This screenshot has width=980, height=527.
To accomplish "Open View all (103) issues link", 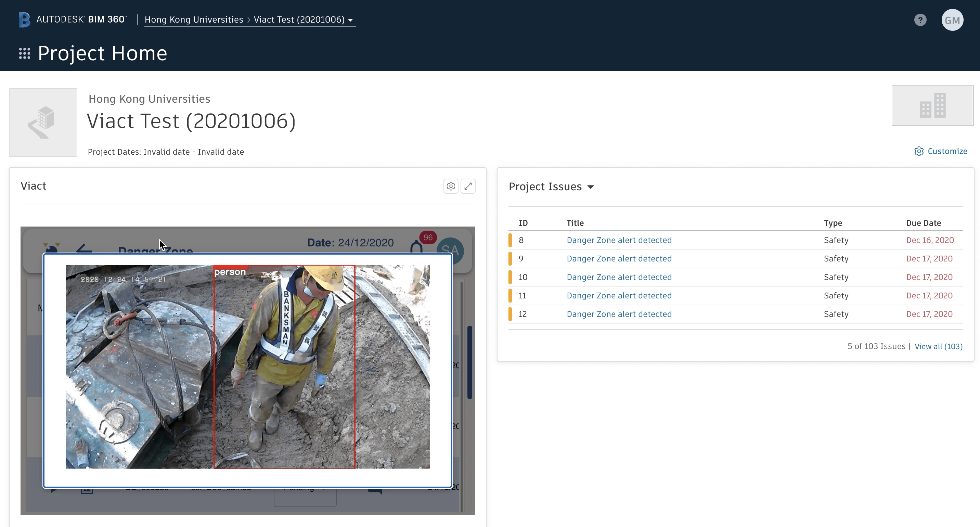I will coord(938,346).
